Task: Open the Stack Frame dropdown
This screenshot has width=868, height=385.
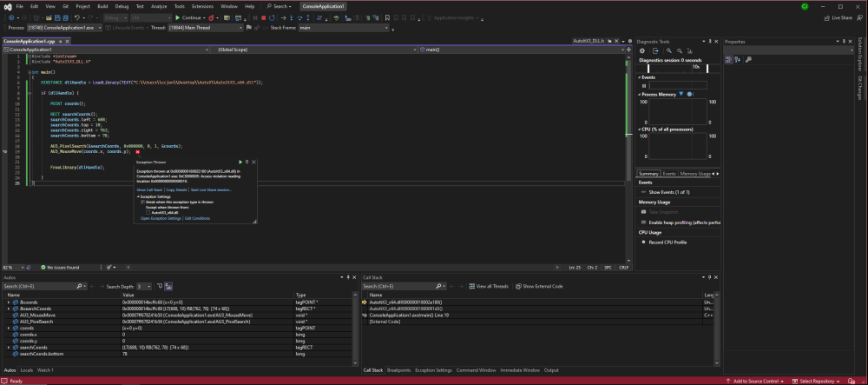Action: 344,28
